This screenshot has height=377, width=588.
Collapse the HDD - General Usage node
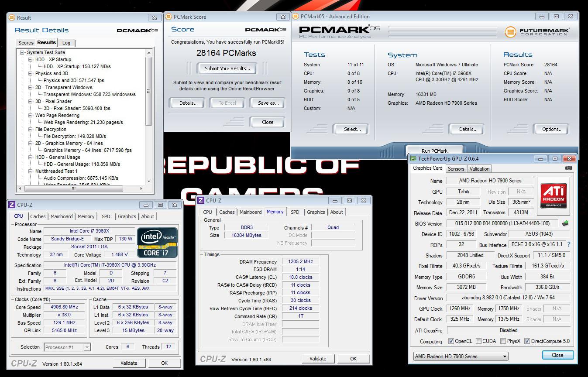(x=31, y=157)
